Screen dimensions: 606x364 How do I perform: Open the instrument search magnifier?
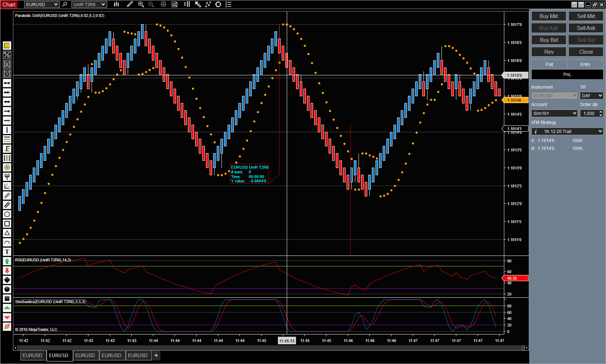[65, 4]
